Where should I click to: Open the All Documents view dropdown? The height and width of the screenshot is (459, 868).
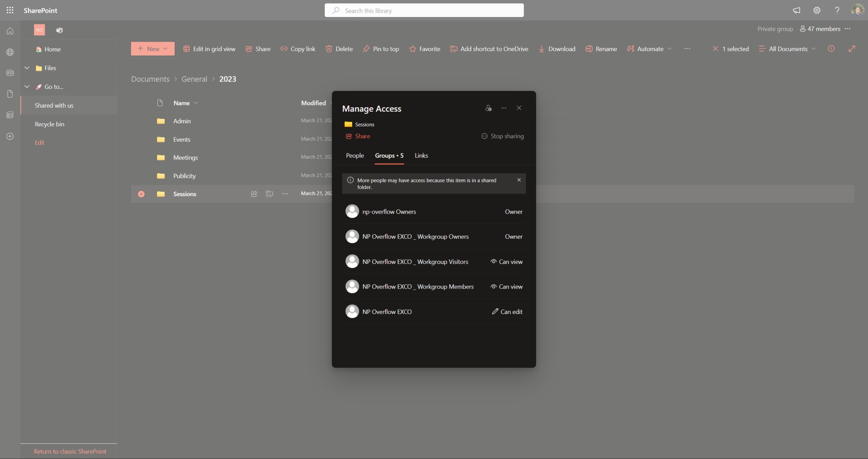pyautogui.click(x=787, y=49)
